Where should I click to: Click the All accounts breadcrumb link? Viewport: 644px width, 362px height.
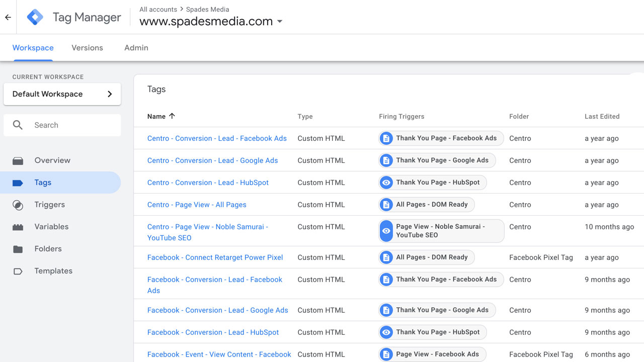click(x=158, y=9)
